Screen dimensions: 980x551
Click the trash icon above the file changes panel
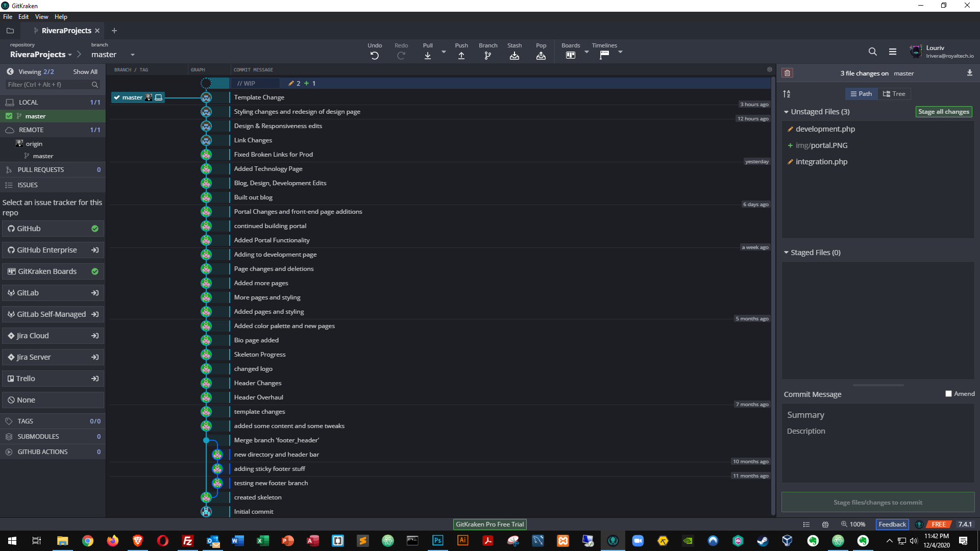tap(788, 73)
